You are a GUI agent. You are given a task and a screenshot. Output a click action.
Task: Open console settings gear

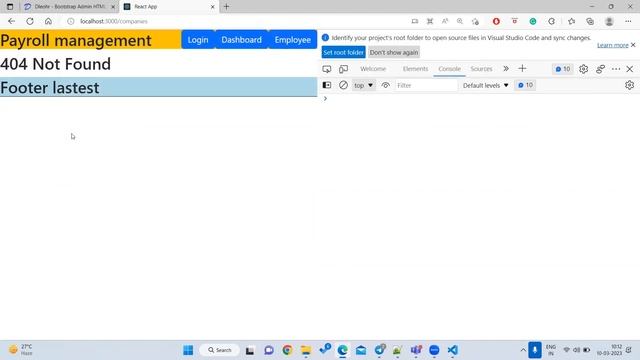click(x=629, y=85)
